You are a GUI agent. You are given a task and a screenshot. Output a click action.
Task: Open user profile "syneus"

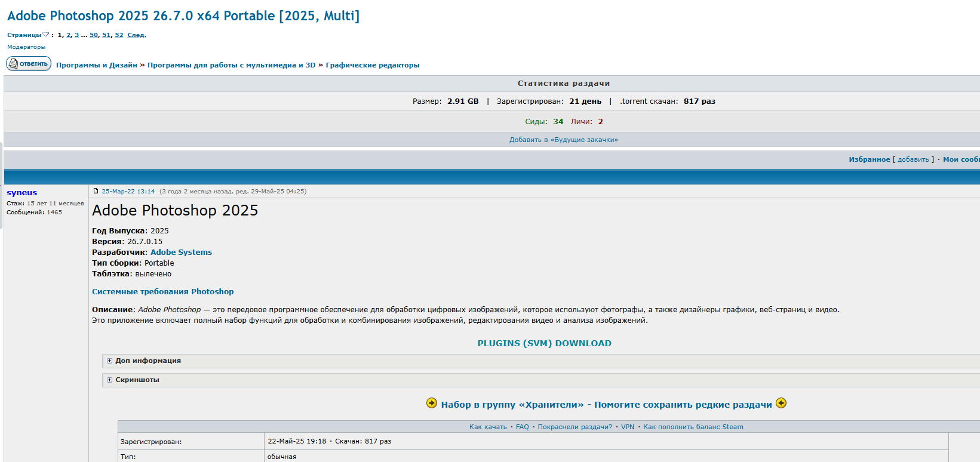coord(22,192)
